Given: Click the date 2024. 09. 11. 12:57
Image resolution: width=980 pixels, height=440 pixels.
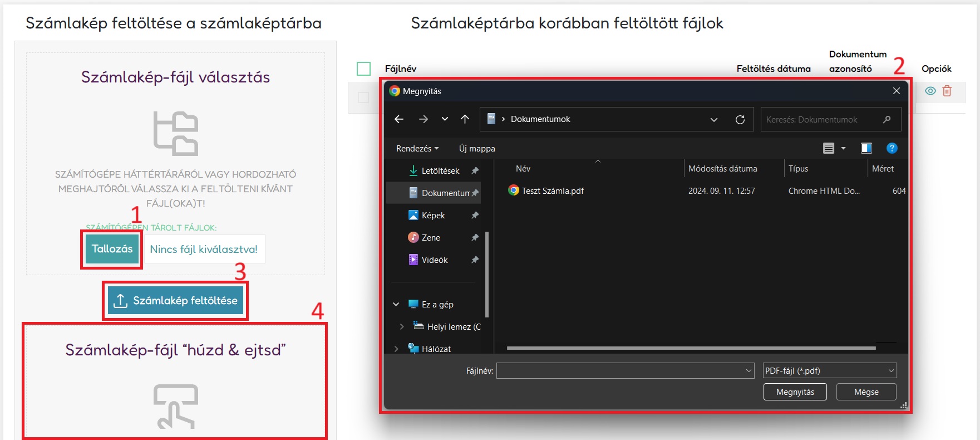Looking at the screenshot, I should pos(721,191).
